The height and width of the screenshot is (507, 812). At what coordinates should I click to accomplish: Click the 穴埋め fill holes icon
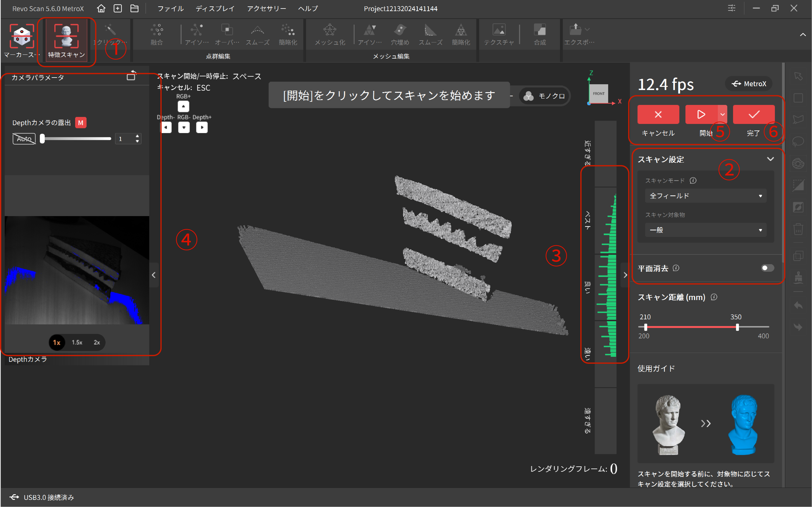(x=400, y=30)
